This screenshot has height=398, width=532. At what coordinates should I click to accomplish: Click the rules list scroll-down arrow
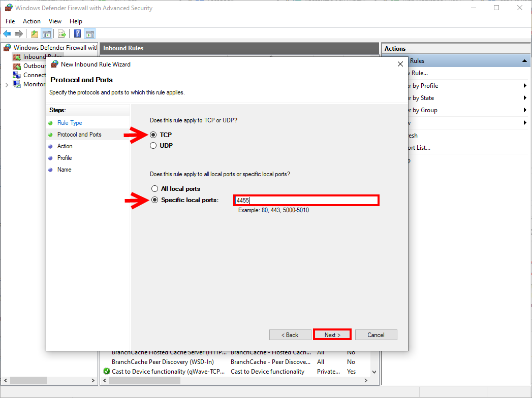374,372
